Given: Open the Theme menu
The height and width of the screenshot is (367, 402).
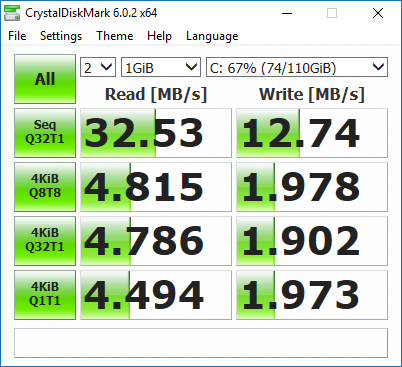Looking at the screenshot, I should click(x=115, y=36).
